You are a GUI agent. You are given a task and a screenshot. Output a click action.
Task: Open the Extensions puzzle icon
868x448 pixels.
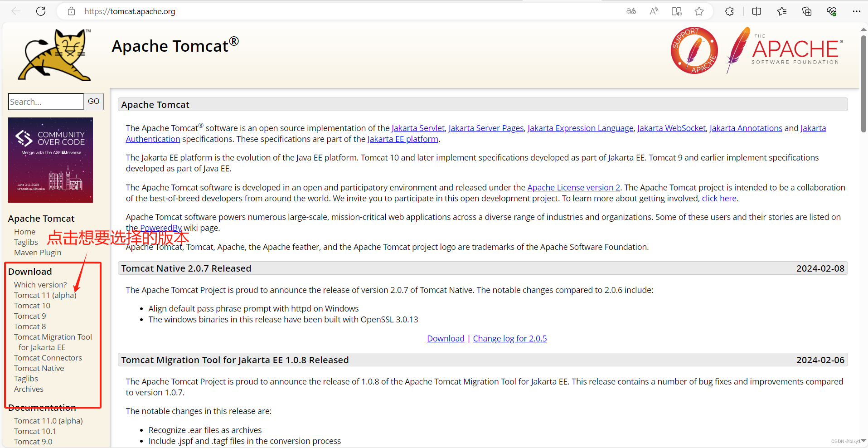730,11
